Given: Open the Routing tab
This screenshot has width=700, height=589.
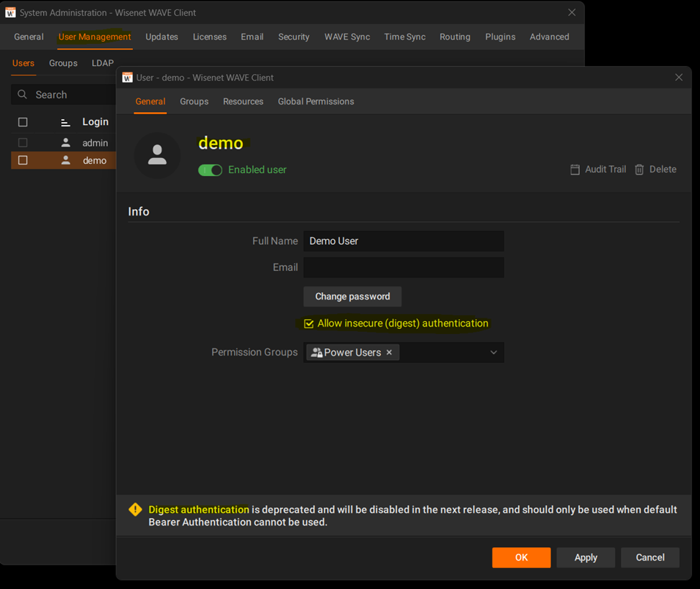Looking at the screenshot, I should (455, 37).
